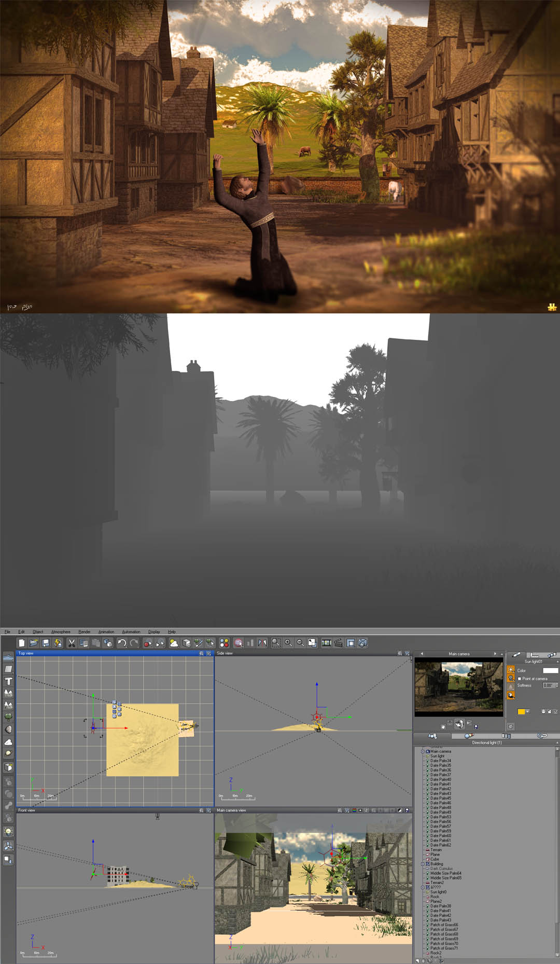Screen dimensions: 560x964
Task: Collapse the Directional light (1) panel arrow
Action: click(x=557, y=742)
